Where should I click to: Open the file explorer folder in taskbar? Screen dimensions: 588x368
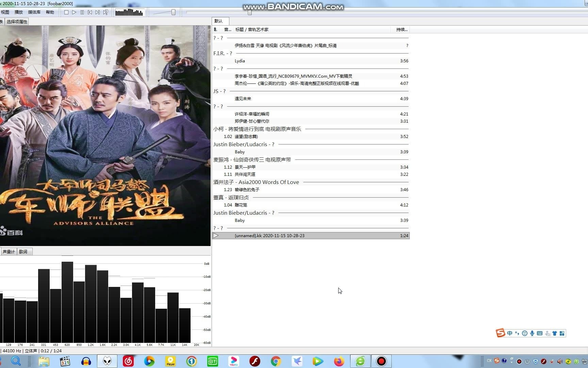point(44,361)
